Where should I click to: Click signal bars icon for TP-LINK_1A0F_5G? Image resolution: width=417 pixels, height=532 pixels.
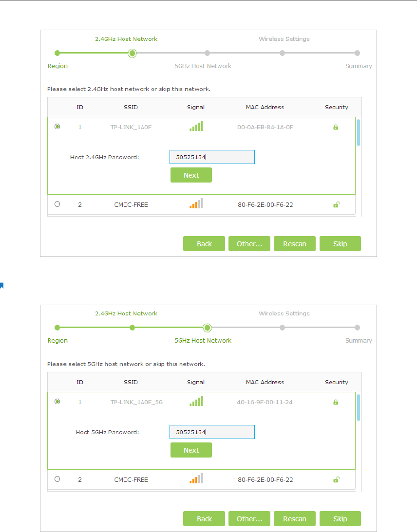point(196,401)
